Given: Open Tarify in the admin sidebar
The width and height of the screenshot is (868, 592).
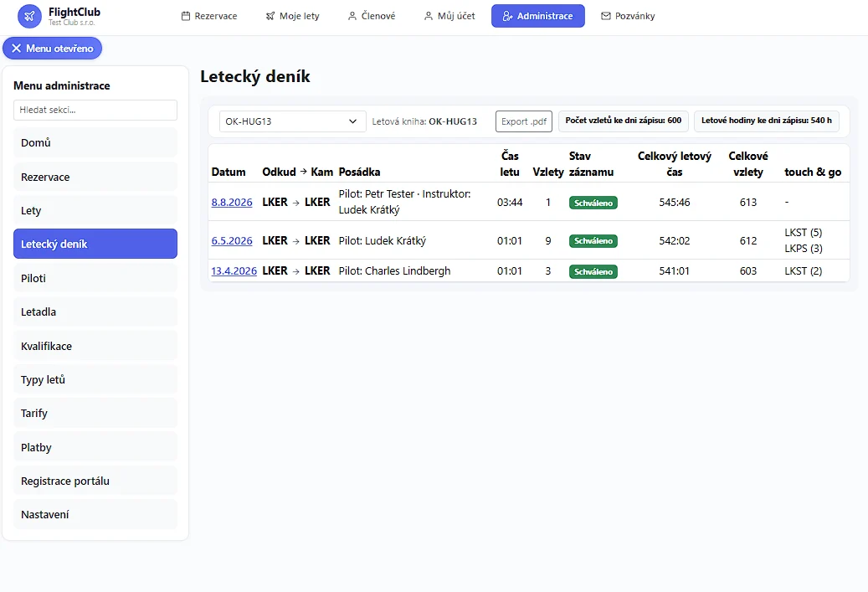Looking at the screenshot, I should [95, 413].
